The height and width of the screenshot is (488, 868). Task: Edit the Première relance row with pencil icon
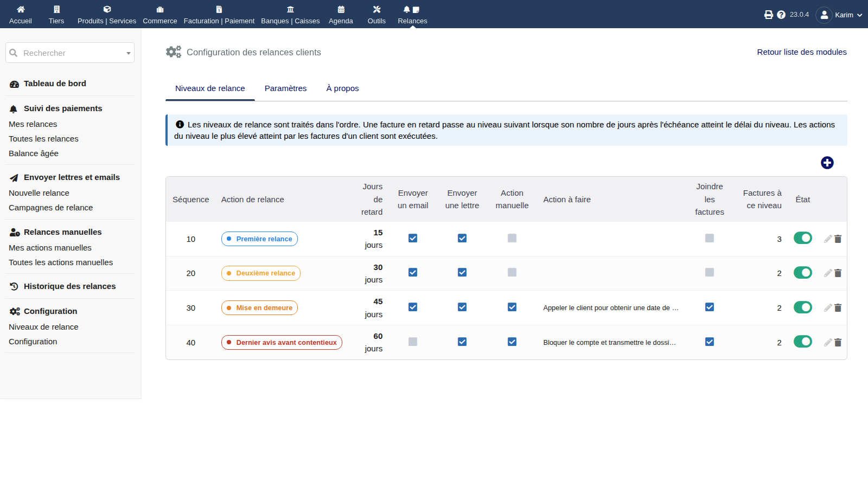(828, 239)
